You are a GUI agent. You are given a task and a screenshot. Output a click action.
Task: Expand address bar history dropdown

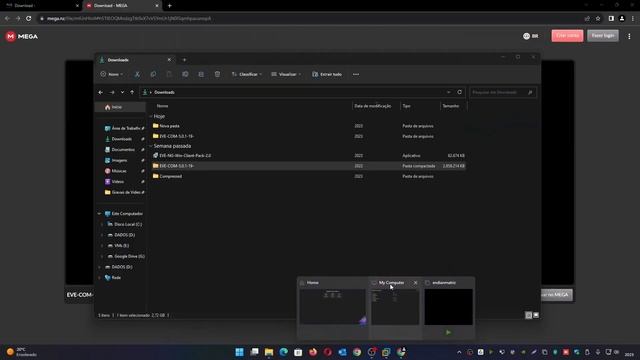[x=449, y=92]
